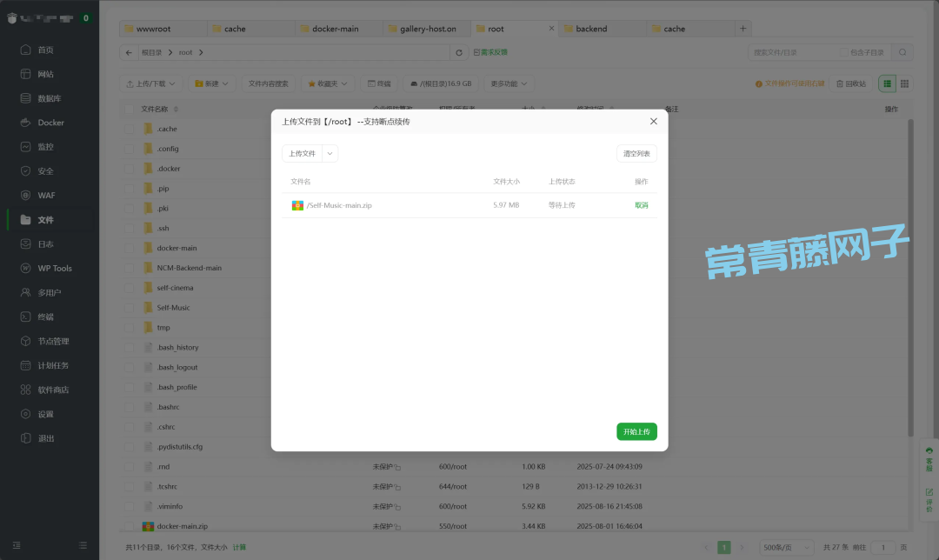The image size is (939, 560).
Task: Open the 500条/页 page size dropdown
Action: 786,547
